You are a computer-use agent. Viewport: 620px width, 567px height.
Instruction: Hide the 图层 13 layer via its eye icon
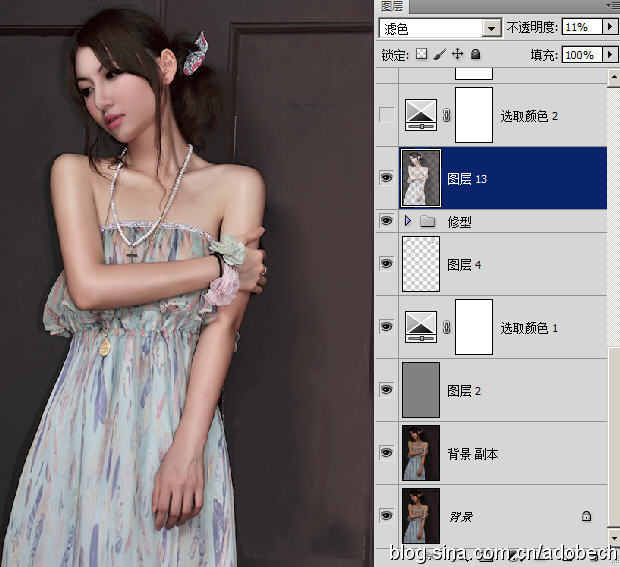click(x=386, y=178)
